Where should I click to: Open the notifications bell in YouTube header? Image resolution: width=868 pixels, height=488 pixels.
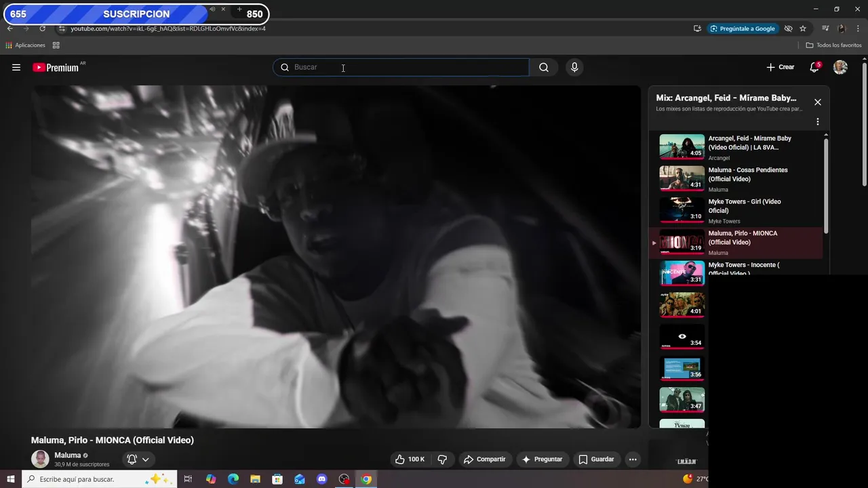[x=815, y=67]
